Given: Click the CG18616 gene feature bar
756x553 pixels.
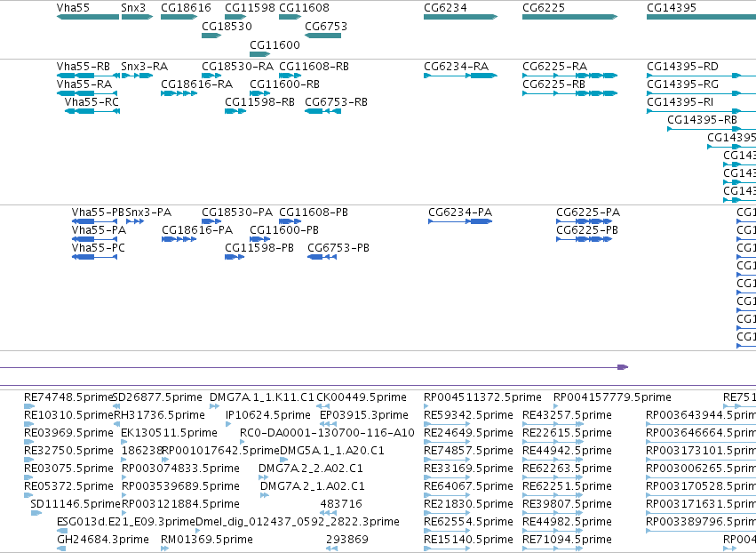Looking at the screenshot, I should coord(179,17).
